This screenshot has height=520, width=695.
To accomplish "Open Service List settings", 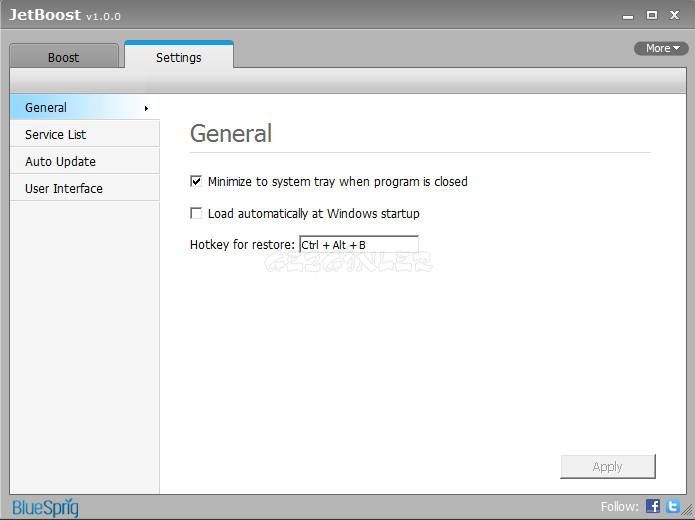I will coord(56,134).
